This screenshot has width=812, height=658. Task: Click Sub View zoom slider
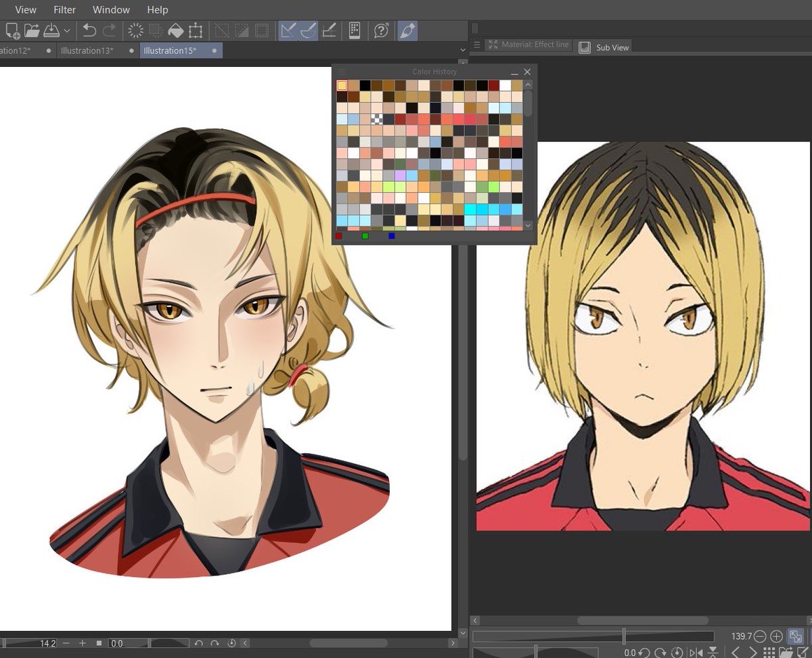(593, 636)
